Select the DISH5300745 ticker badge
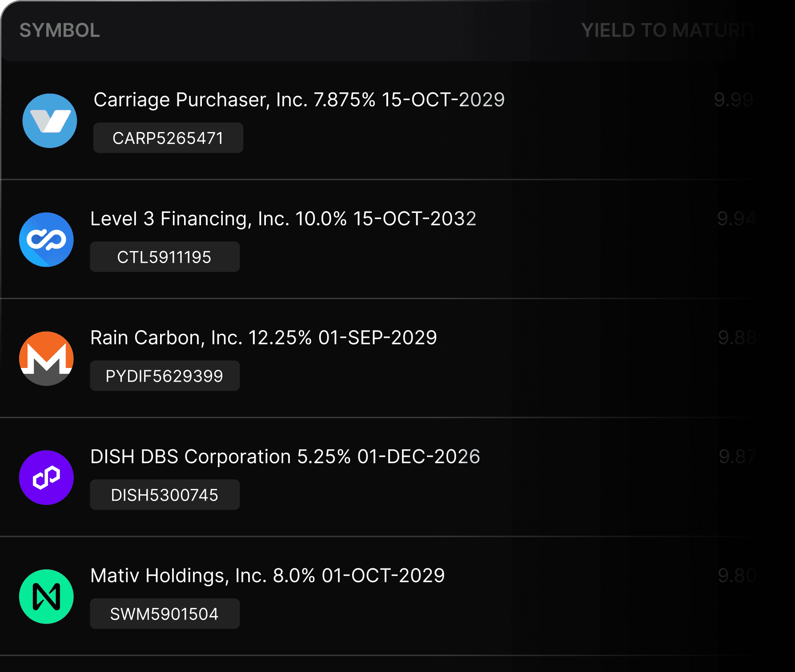795x672 pixels. click(x=165, y=495)
